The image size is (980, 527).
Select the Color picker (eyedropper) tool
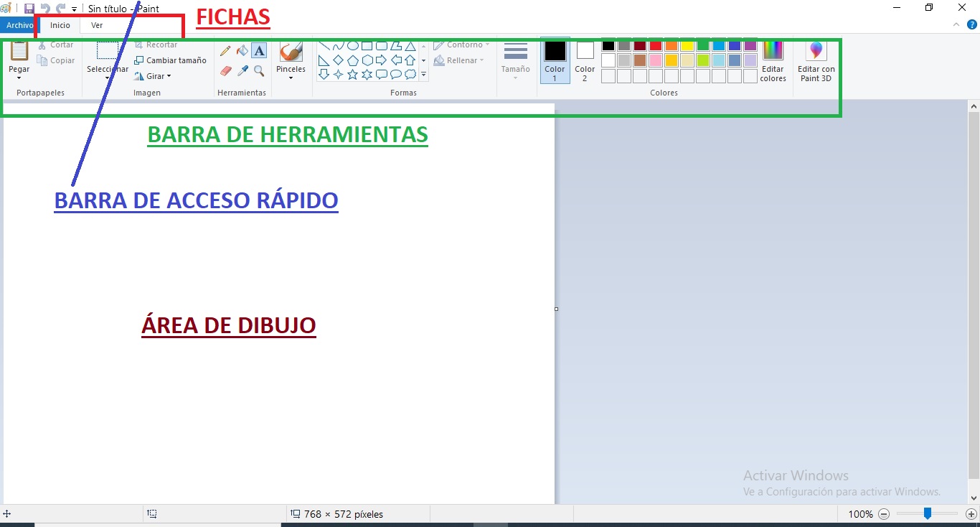coord(242,72)
